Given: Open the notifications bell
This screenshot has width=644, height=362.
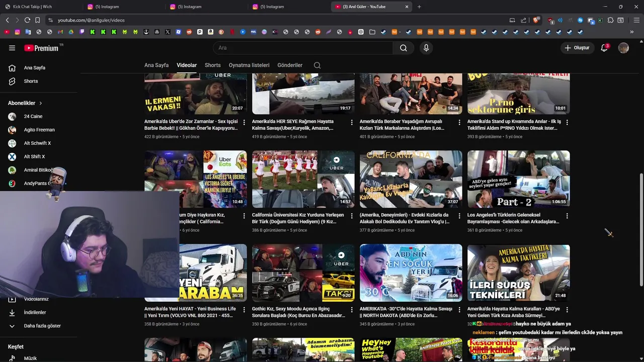Looking at the screenshot, I should coord(604,48).
